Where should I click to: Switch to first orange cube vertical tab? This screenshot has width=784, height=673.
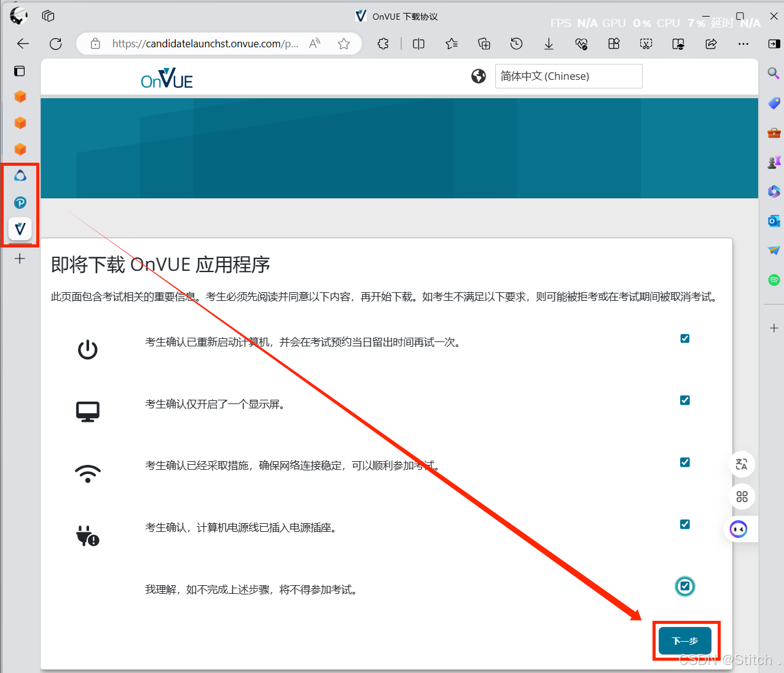pos(20,97)
